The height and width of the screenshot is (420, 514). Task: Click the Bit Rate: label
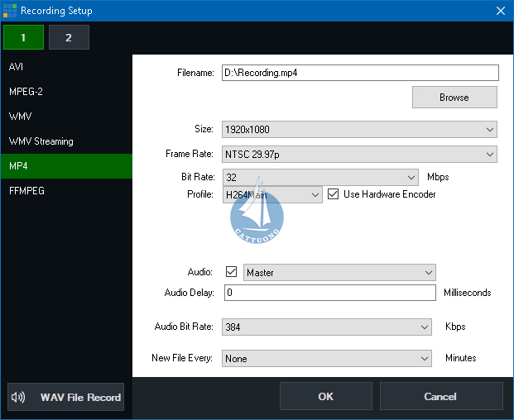pos(198,177)
